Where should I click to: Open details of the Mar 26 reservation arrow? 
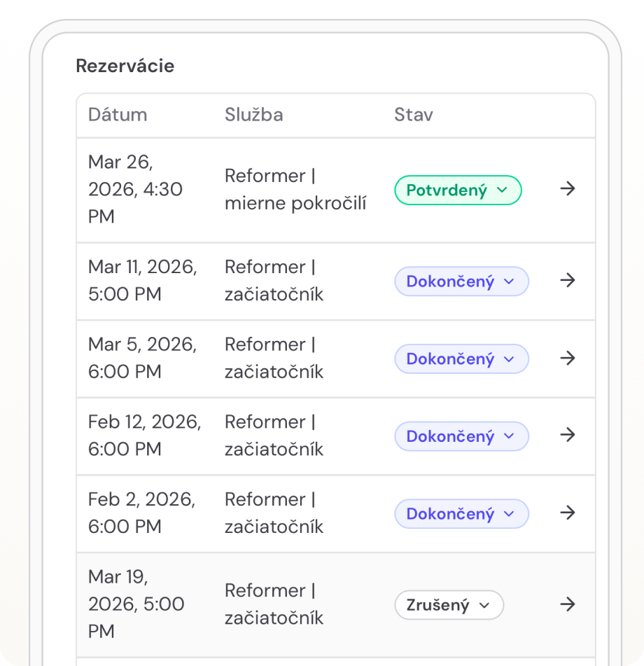(567, 189)
